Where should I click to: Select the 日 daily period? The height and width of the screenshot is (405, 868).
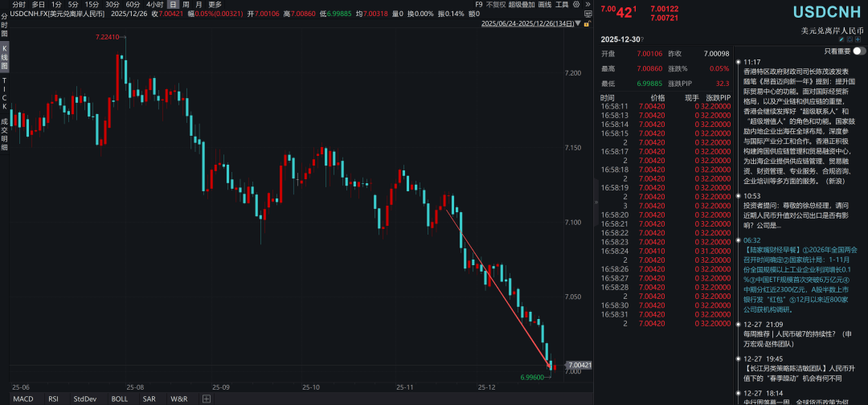(x=173, y=5)
